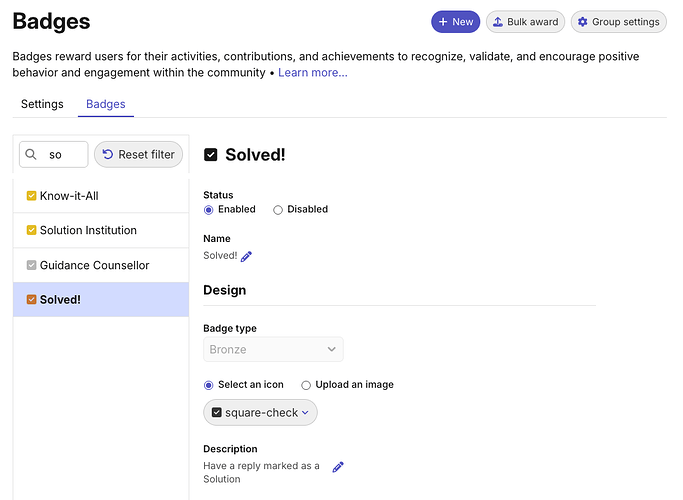
Task: Focus the badge search field containing 'so'
Action: click(x=54, y=154)
